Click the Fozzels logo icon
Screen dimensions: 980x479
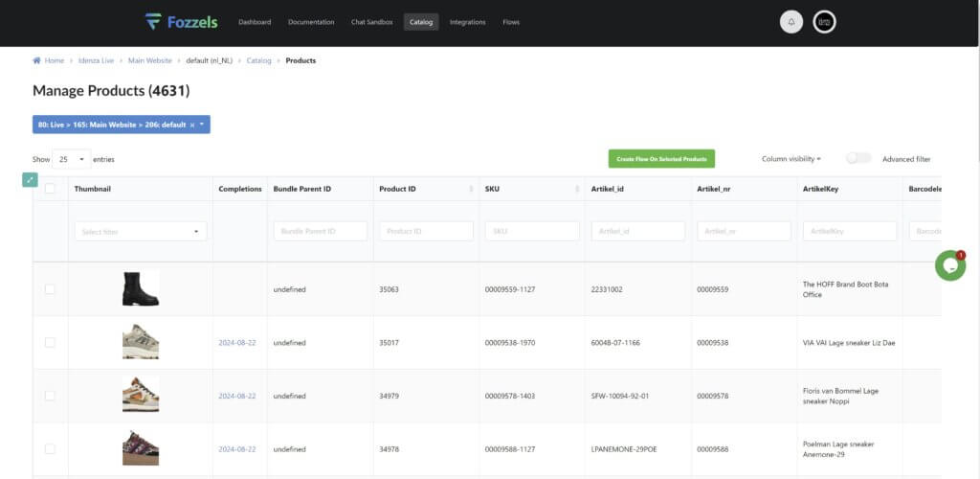tap(154, 21)
